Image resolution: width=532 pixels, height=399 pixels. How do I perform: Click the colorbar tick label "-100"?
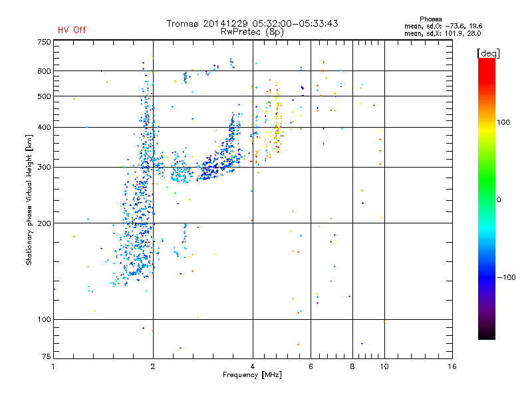click(x=506, y=277)
